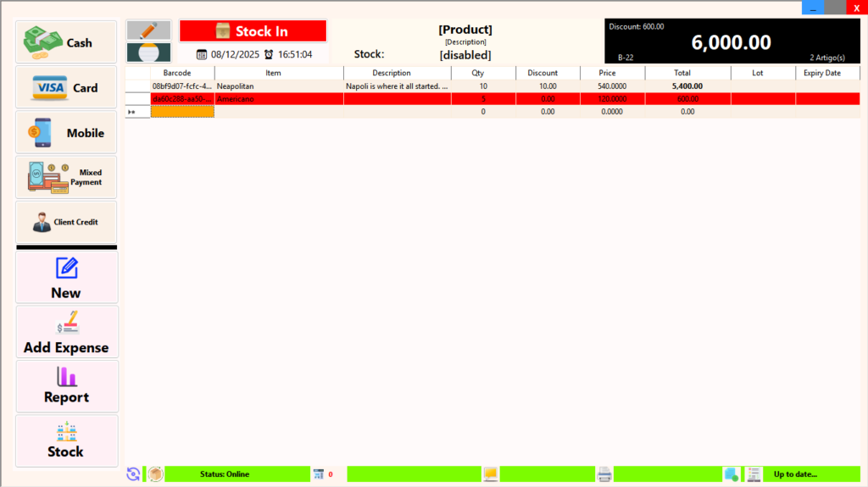Choose Visa Card payment

click(66, 87)
